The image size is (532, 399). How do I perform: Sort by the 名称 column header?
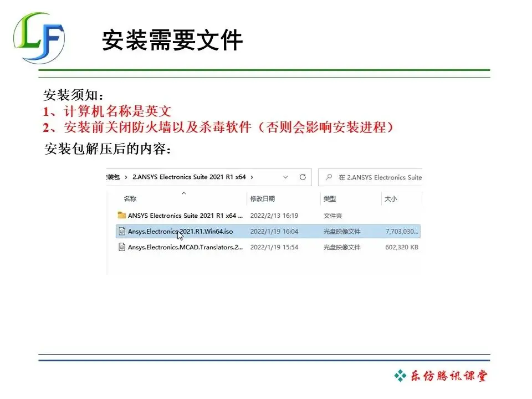coord(130,198)
